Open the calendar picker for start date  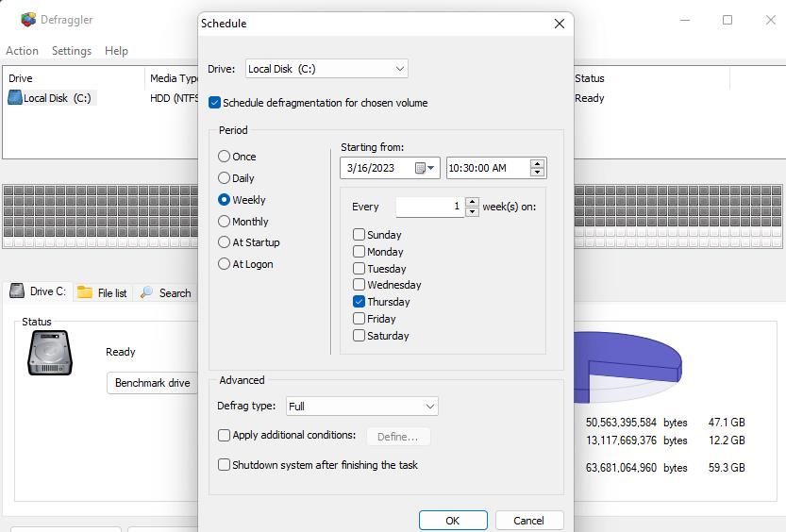coord(424,168)
